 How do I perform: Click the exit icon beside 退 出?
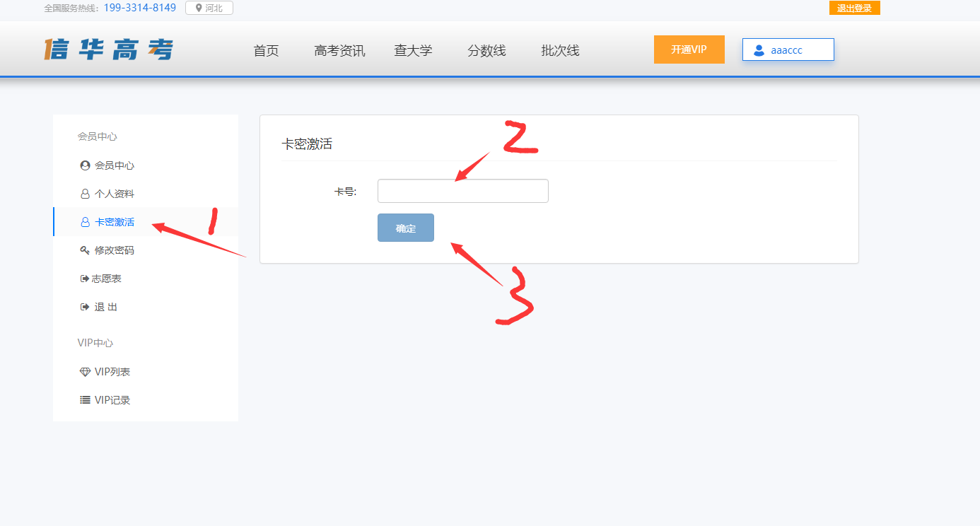[x=85, y=307]
